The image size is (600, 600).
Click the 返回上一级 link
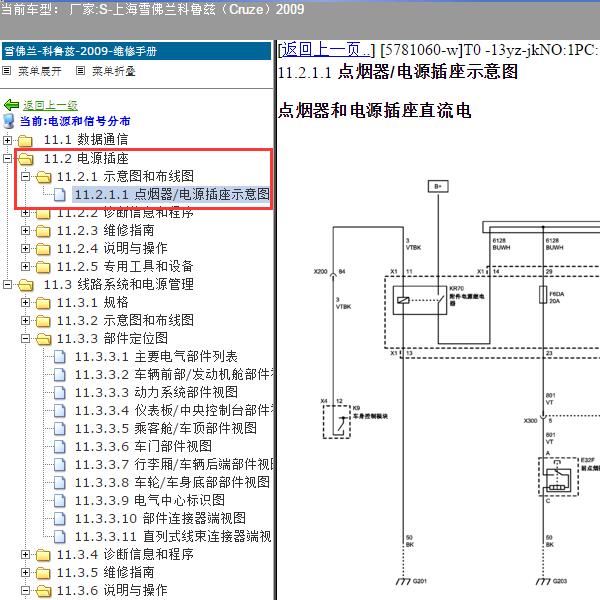pos(50,105)
